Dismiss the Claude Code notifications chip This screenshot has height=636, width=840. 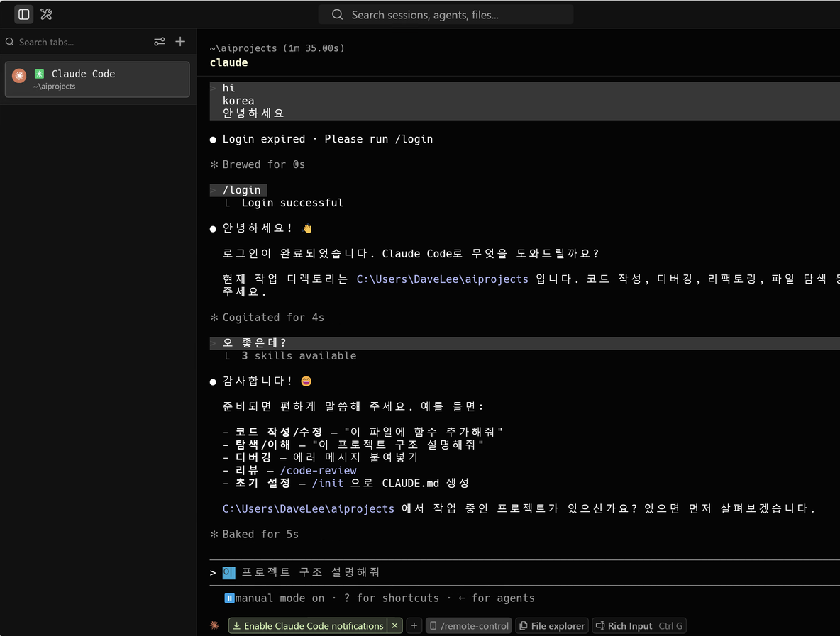pyautogui.click(x=395, y=626)
